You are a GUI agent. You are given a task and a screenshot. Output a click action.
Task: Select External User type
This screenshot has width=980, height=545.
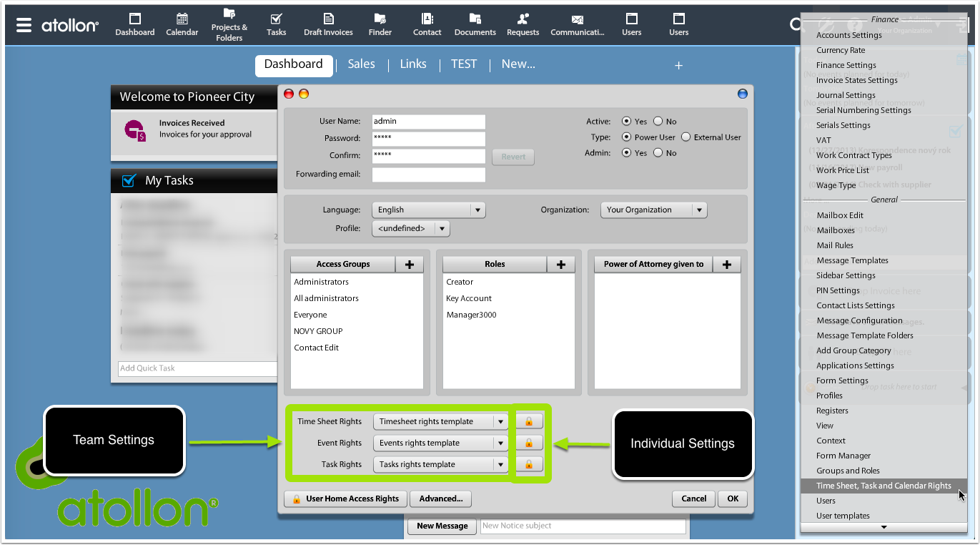(x=686, y=137)
